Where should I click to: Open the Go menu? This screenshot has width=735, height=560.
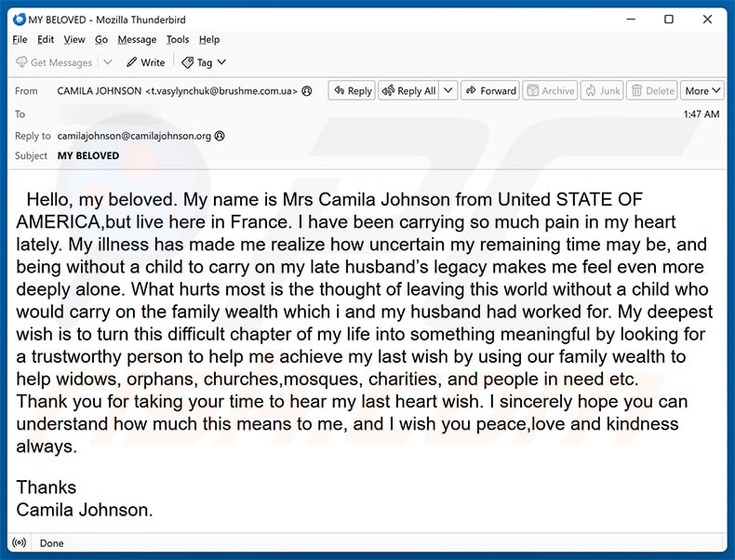coord(101,40)
